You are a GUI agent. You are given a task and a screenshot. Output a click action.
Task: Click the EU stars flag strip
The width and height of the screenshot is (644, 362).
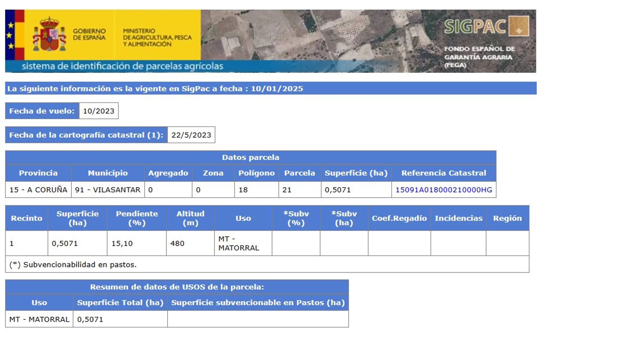(10, 35)
